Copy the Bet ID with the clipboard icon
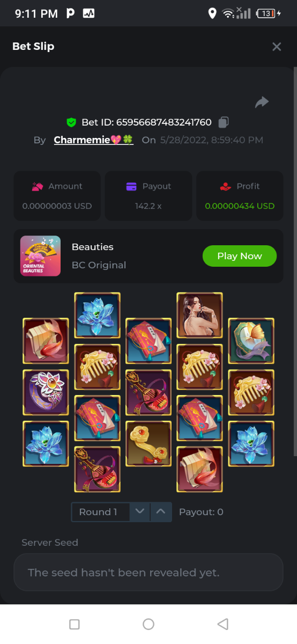This screenshot has height=644, width=297. pyautogui.click(x=224, y=122)
